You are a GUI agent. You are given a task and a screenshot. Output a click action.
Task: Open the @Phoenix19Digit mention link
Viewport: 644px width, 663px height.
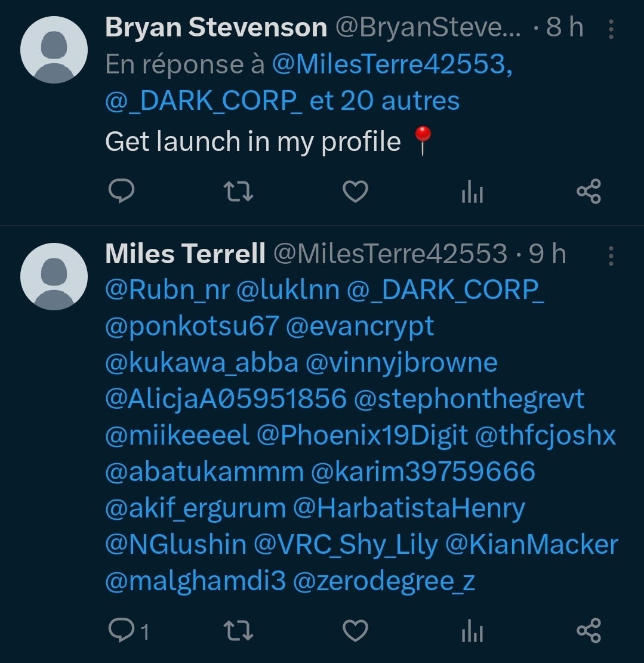tap(362, 436)
